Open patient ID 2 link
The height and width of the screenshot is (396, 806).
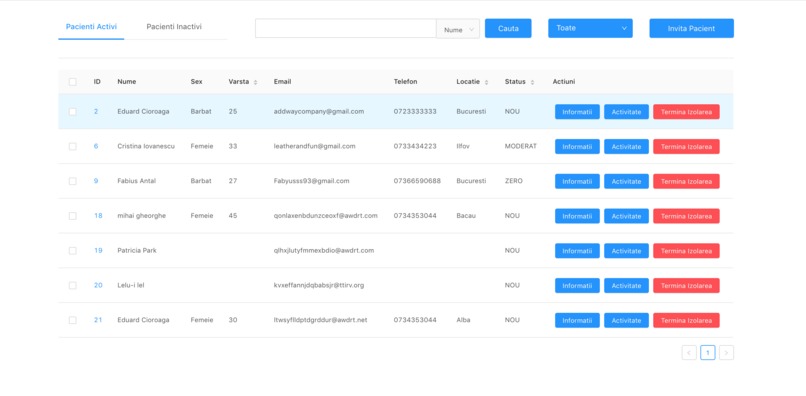(96, 112)
